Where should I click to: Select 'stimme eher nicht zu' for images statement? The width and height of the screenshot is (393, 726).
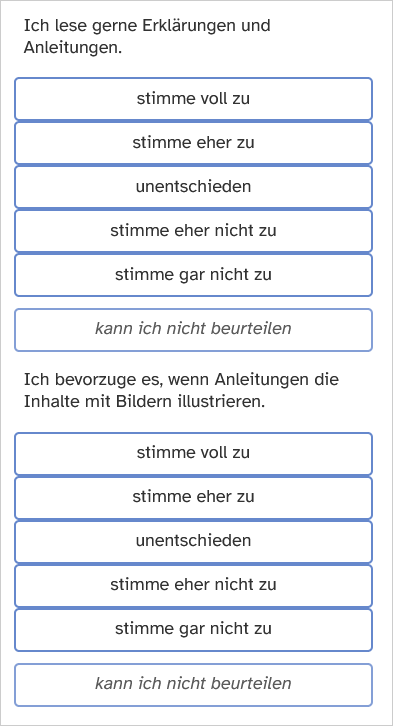click(x=193, y=586)
